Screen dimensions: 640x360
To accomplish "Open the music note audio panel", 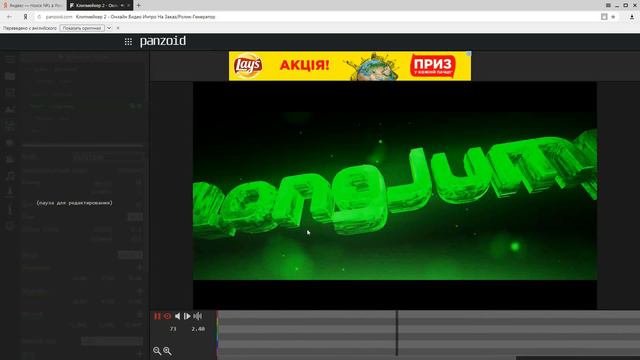I will pos(10,176).
